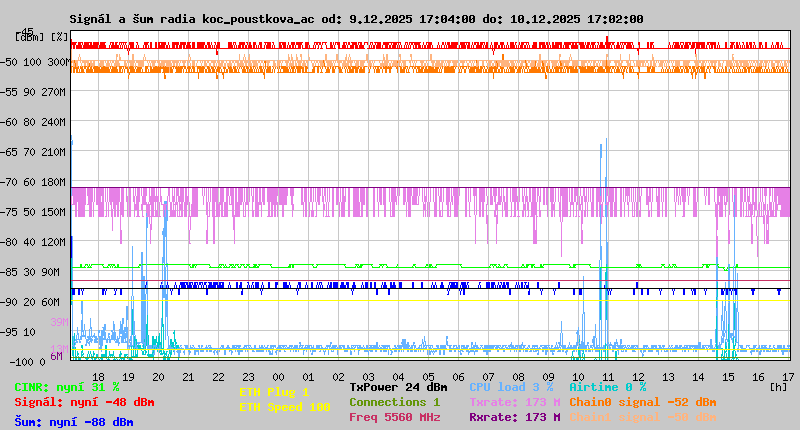Click the '-65' dBm y-axis label
Screen dimensions: 800x430
pos(9,153)
